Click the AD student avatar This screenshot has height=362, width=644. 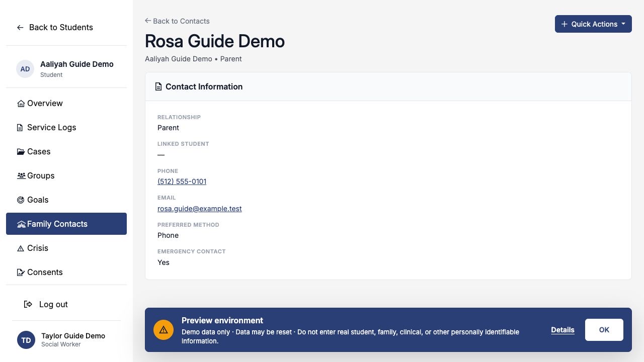(25, 69)
